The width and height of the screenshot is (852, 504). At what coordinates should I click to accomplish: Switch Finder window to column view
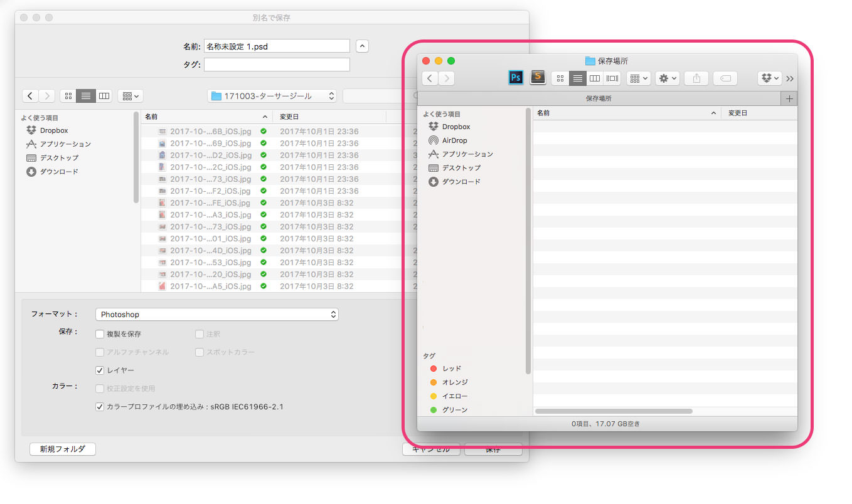pos(595,78)
